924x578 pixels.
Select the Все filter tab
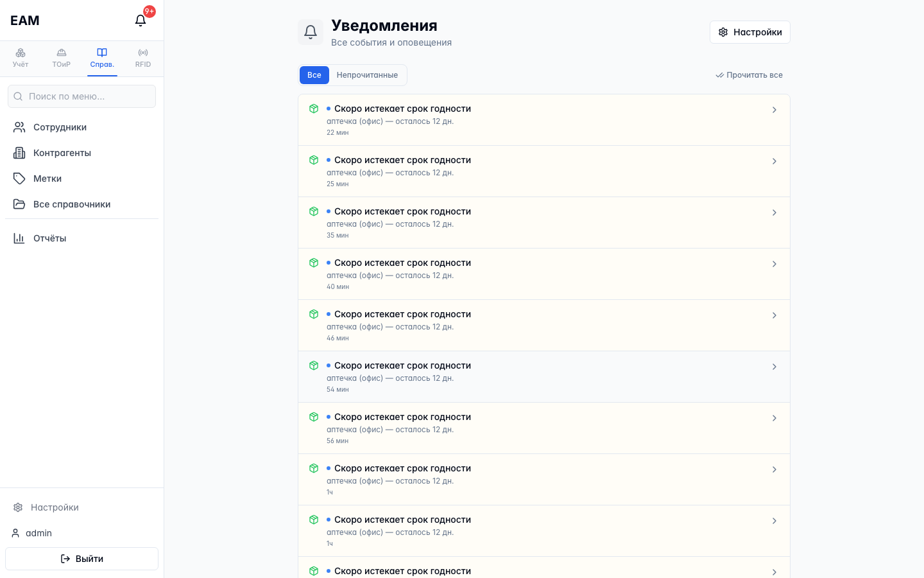click(314, 75)
